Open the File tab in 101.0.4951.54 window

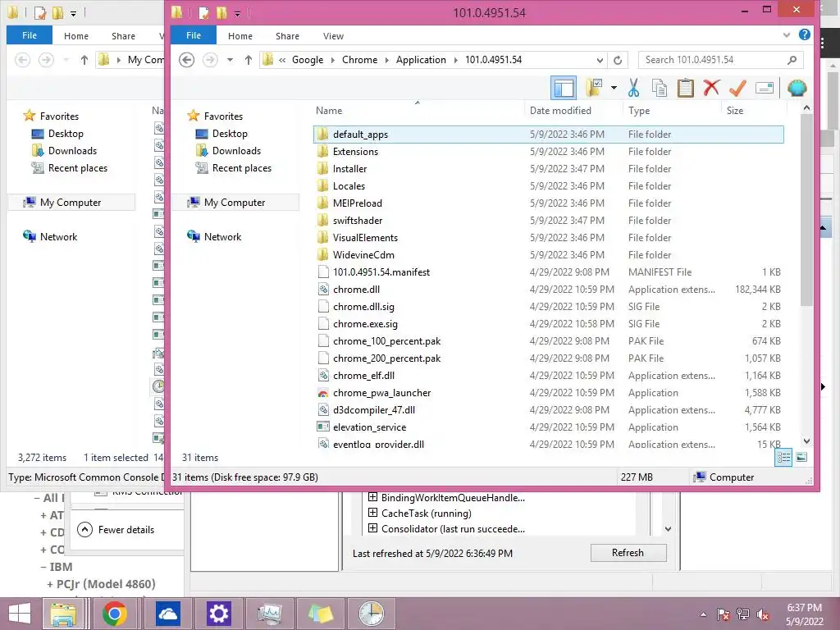(194, 35)
